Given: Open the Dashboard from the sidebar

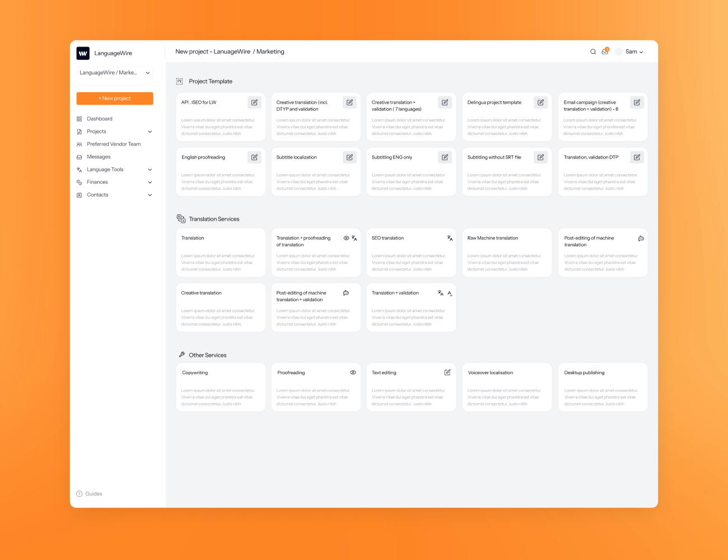Looking at the screenshot, I should pos(100,119).
